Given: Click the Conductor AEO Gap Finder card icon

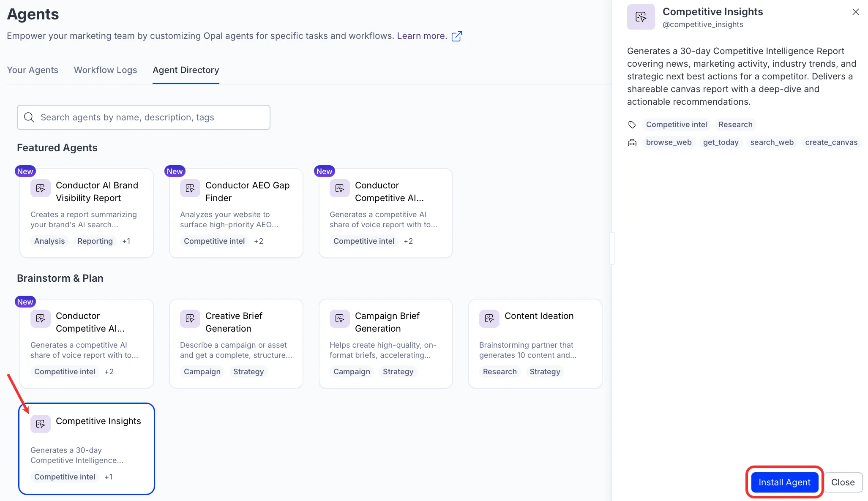Looking at the screenshot, I should point(190,188).
